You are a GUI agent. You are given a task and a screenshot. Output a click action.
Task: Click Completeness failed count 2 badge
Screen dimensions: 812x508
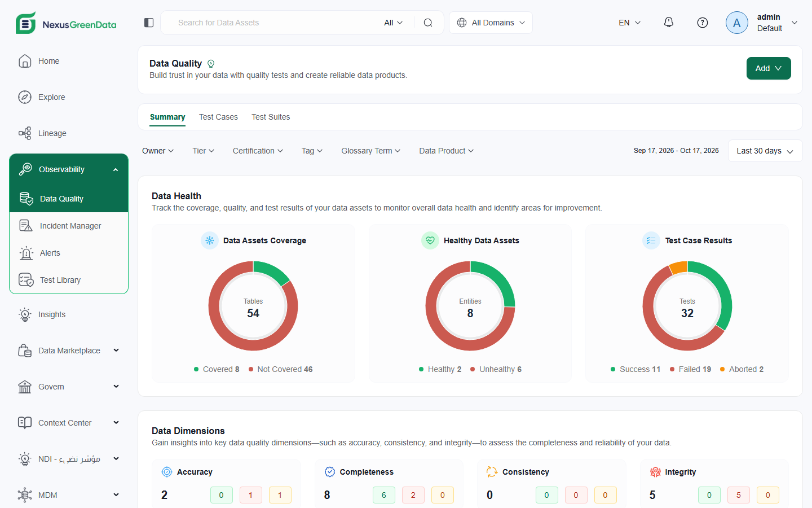(413, 495)
